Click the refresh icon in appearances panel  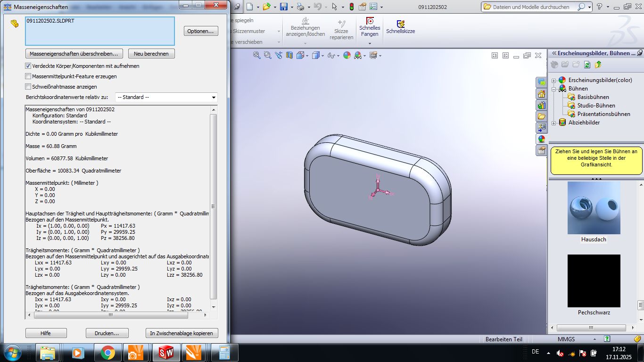[587, 65]
